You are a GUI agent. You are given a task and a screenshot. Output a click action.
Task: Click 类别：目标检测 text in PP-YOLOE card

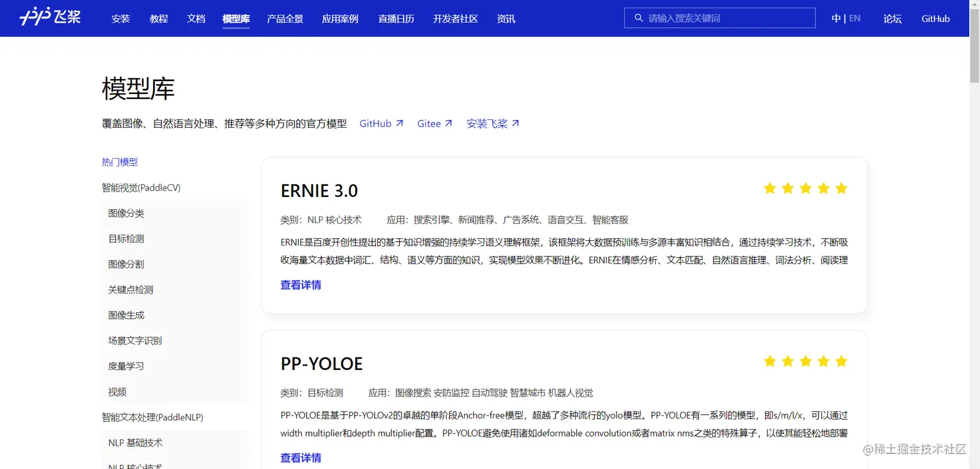312,393
